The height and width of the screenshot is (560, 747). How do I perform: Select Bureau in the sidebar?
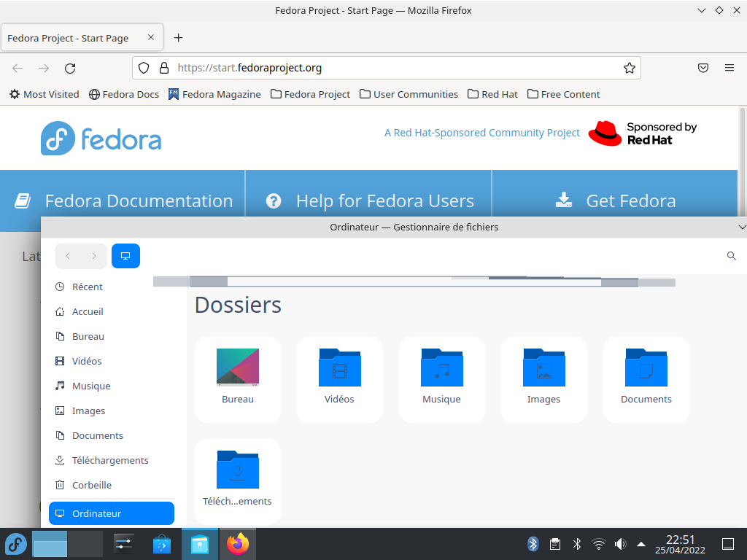point(112,336)
